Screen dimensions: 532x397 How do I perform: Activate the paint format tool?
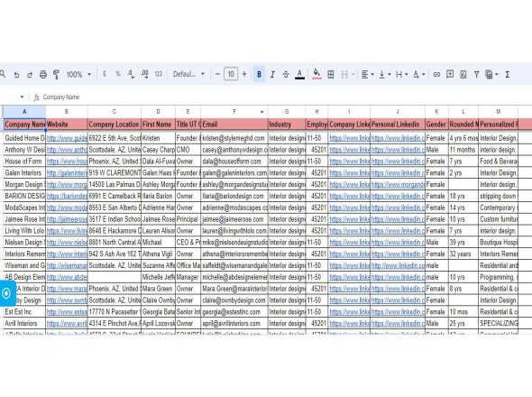[x=56, y=74]
